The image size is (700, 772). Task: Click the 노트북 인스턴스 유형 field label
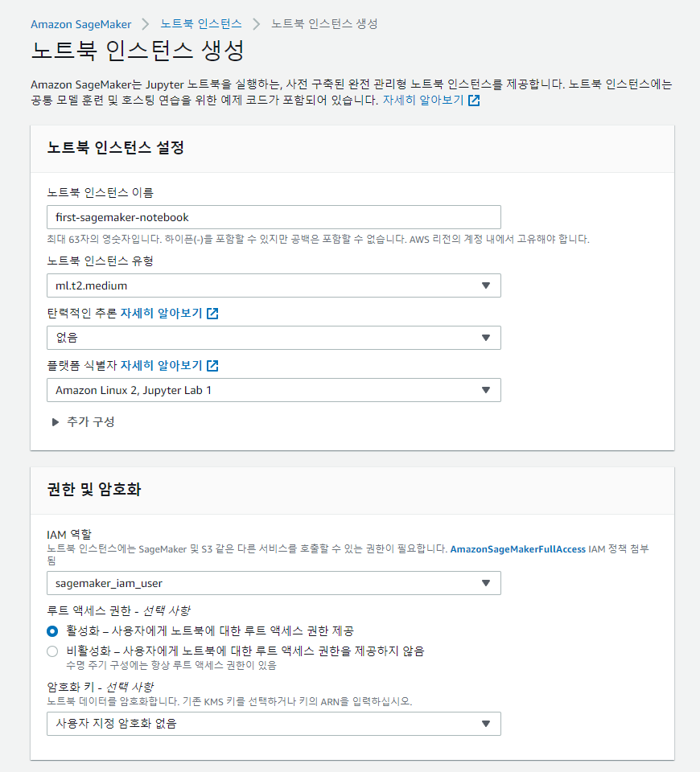[x=100, y=261]
